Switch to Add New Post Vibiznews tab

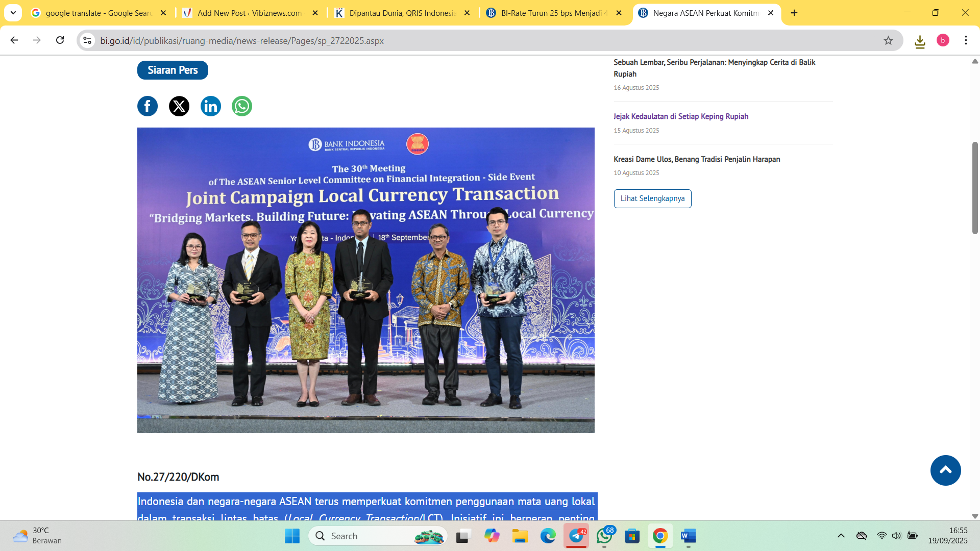click(x=249, y=13)
